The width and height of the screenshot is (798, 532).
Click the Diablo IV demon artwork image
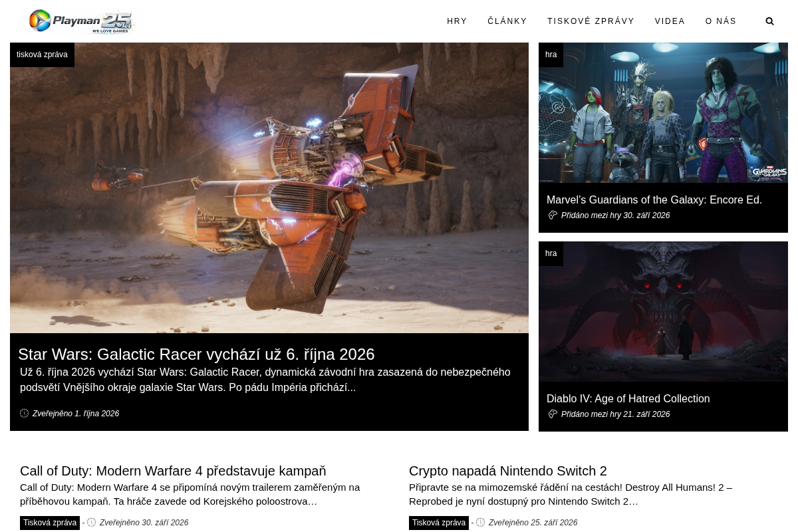click(x=663, y=312)
